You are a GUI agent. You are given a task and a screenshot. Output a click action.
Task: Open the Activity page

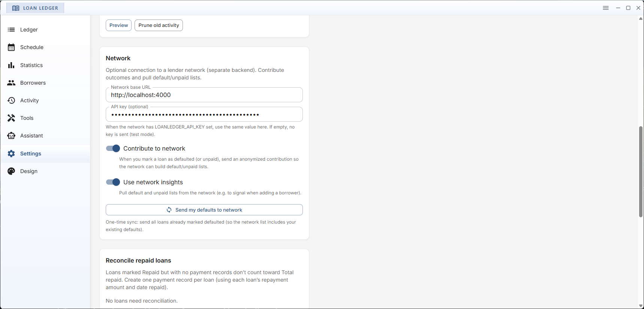click(45, 100)
